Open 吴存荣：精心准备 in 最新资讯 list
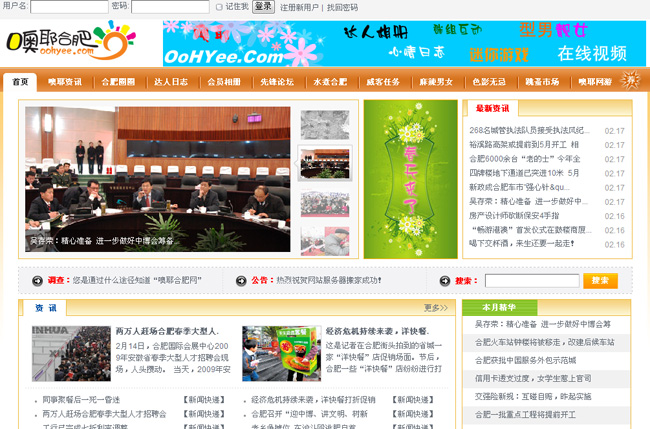The image size is (650, 429). [528, 201]
